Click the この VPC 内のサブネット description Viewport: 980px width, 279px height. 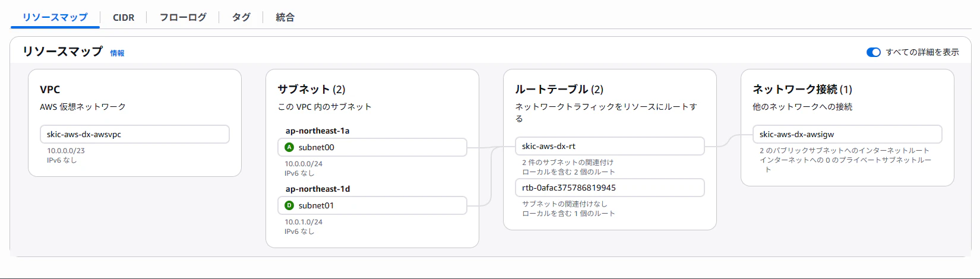point(324,107)
